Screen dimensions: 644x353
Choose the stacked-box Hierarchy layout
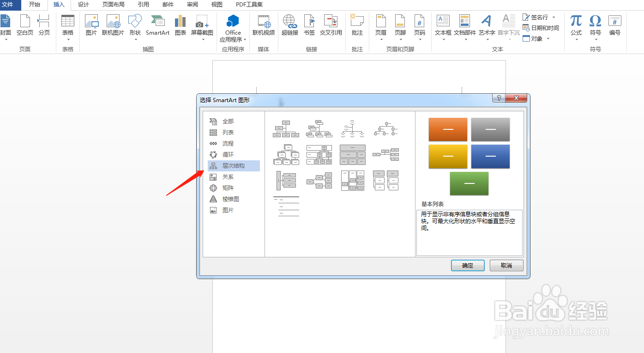click(286, 155)
